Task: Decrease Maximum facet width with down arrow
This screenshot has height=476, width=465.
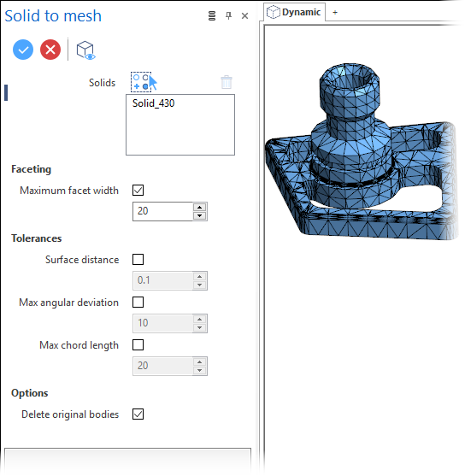Action: [199, 216]
